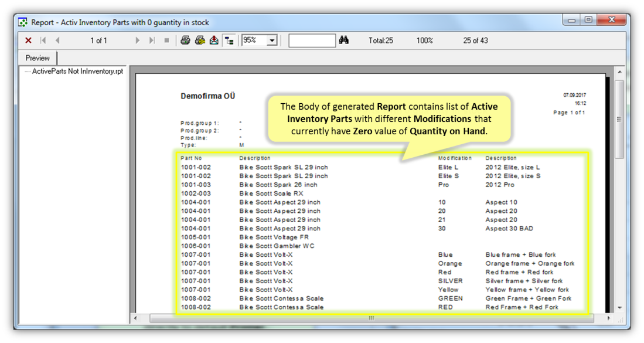The image size is (644, 343).
Task: Toggle the group tree panel
Action: point(229,40)
